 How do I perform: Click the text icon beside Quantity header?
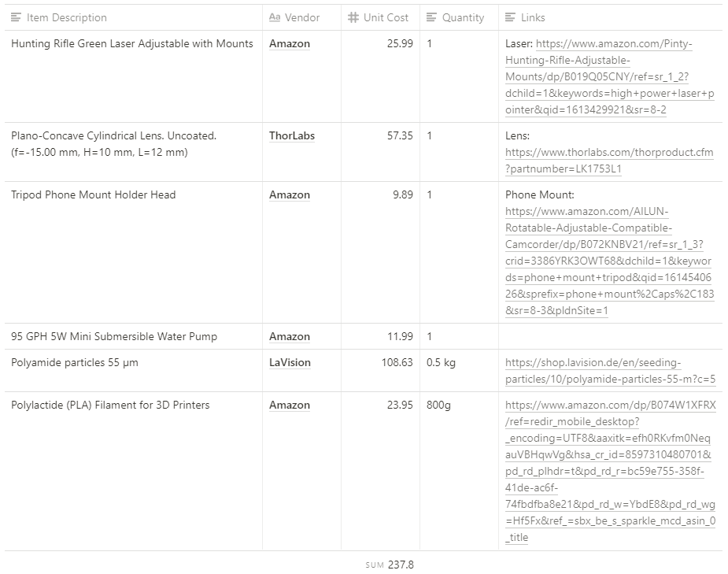(431, 17)
